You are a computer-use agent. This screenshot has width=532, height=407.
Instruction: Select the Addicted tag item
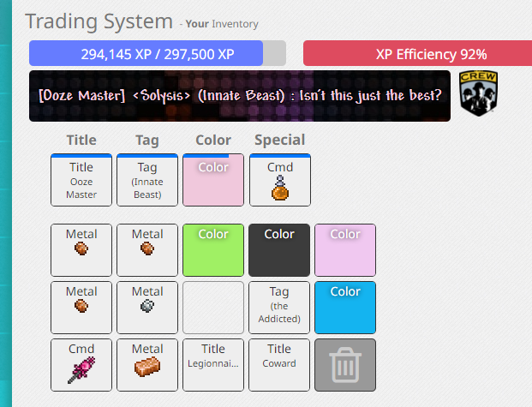tap(279, 308)
